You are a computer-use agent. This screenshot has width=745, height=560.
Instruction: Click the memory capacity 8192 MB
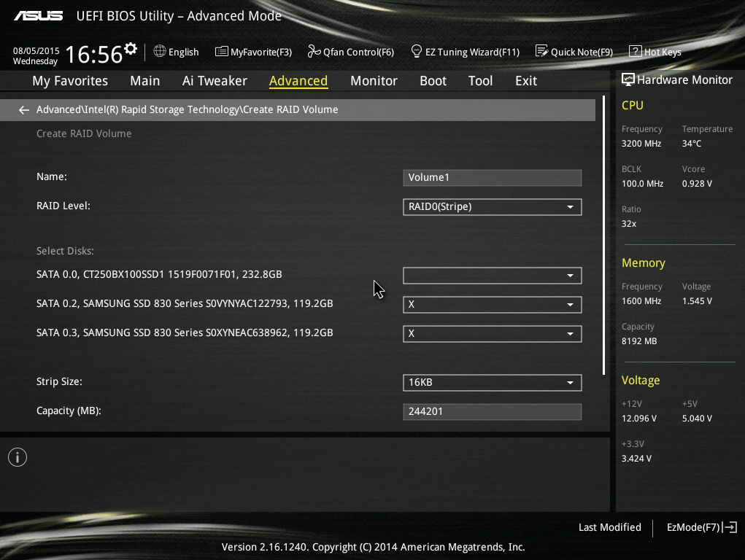(x=639, y=341)
